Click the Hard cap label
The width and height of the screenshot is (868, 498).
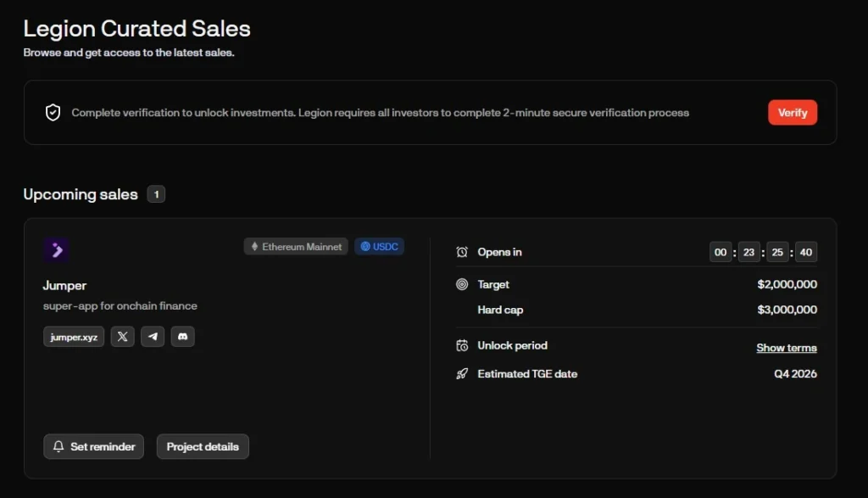coord(500,310)
